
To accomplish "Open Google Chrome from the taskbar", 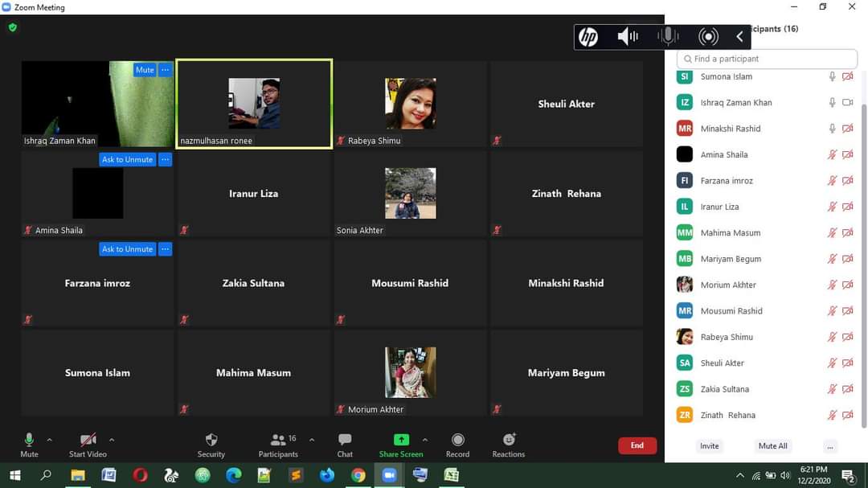I will [358, 475].
